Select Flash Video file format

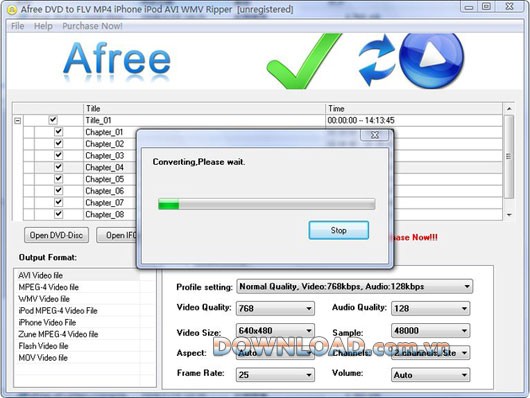click(43, 346)
